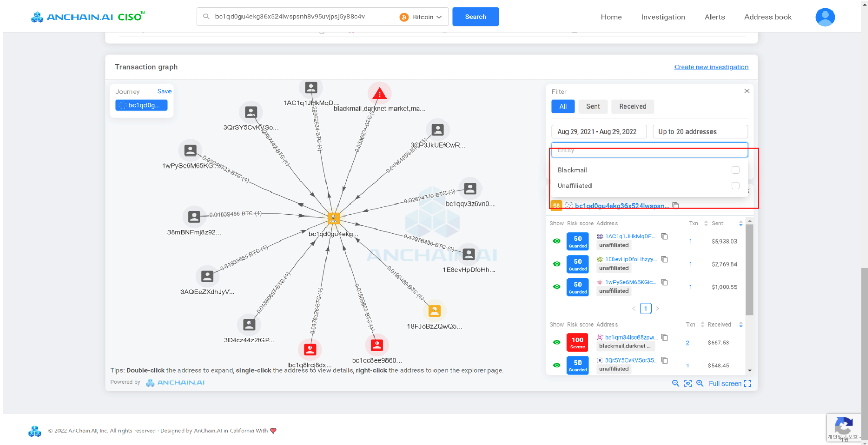Select the 3D4cz44z2fGP graph node icon
The width and height of the screenshot is (868, 445).
pos(249,325)
